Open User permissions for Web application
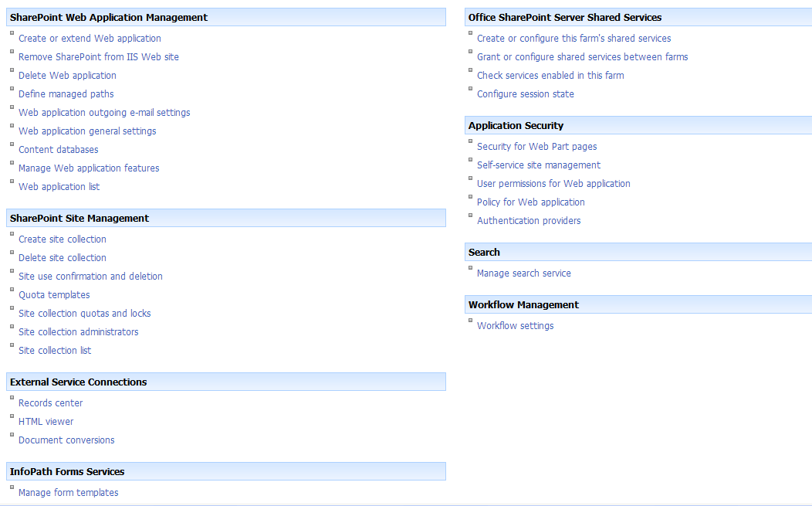 tap(553, 184)
